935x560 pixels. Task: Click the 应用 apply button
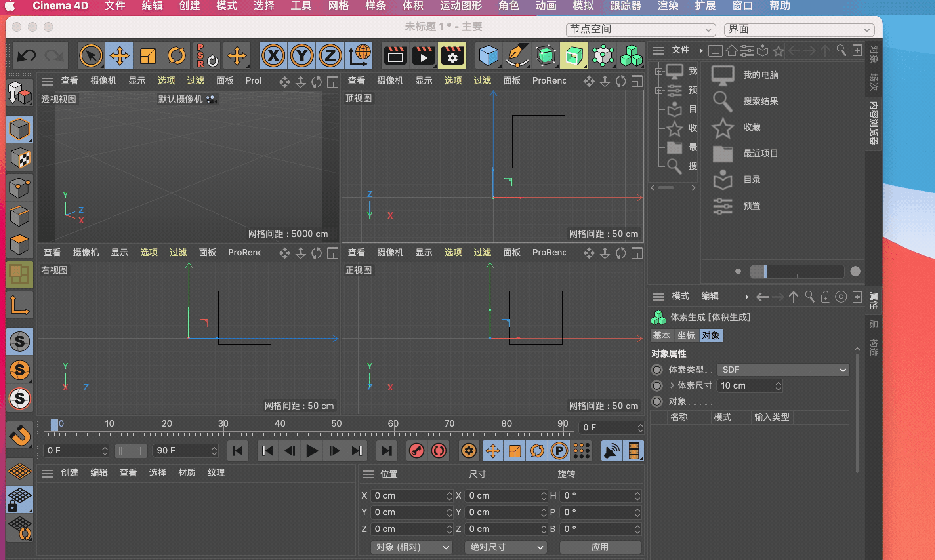tap(600, 547)
